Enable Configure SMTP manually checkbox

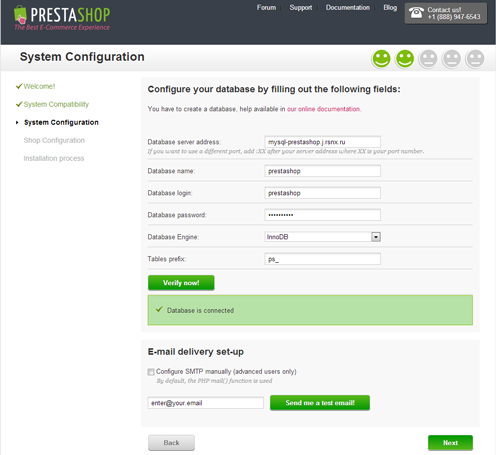151,372
